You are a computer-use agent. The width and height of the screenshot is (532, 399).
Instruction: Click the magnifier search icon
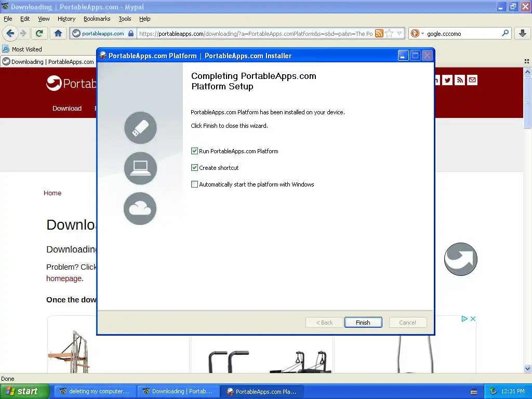(505, 33)
